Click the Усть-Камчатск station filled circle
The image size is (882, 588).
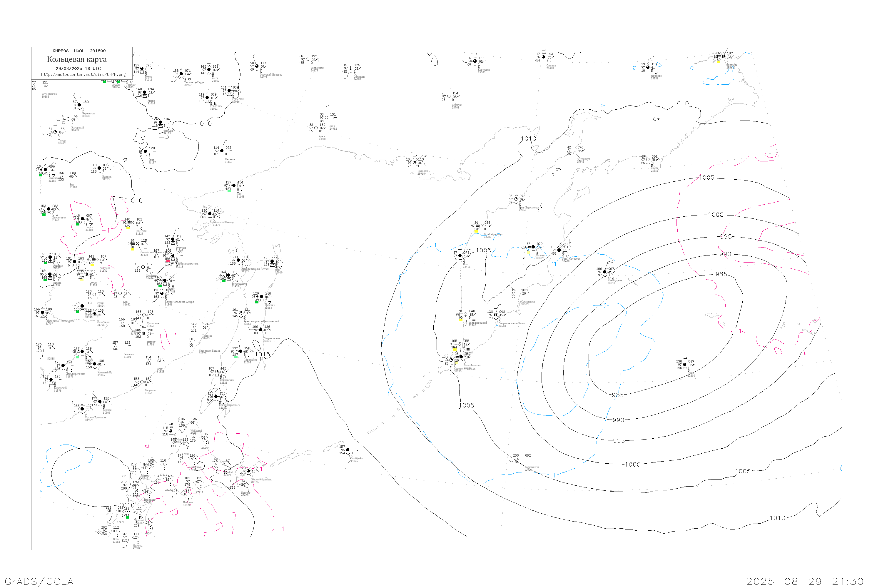click(559, 250)
